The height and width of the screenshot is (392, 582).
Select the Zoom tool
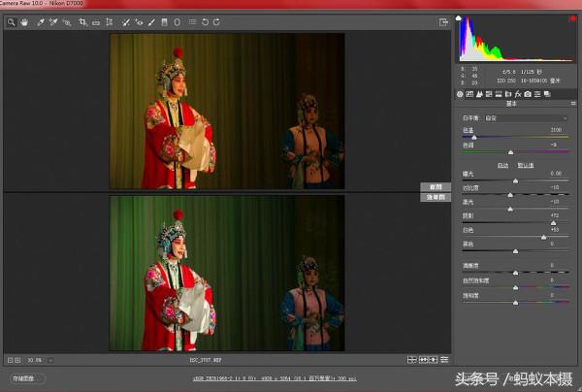point(12,22)
